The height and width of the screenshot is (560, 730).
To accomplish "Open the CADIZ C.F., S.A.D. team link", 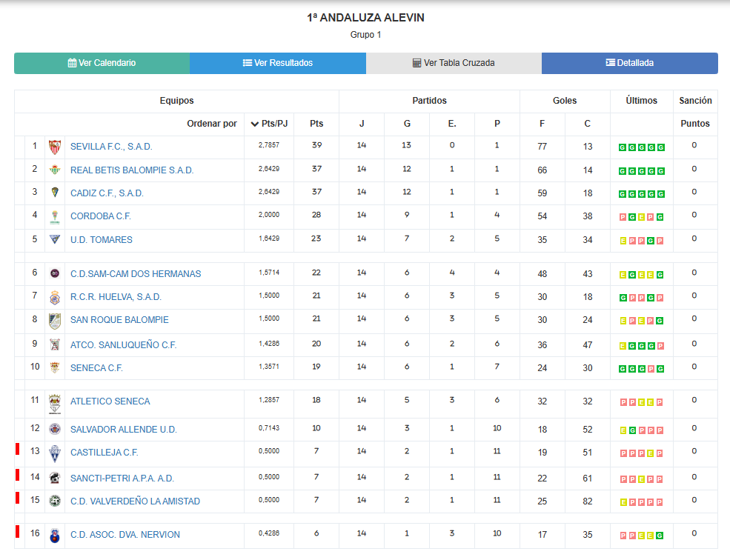I will (107, 193).
